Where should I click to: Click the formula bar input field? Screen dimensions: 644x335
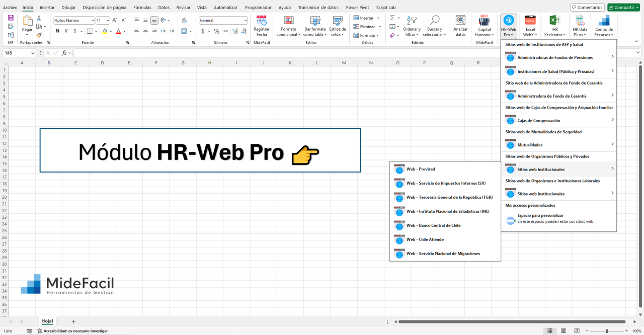[354, 53]
